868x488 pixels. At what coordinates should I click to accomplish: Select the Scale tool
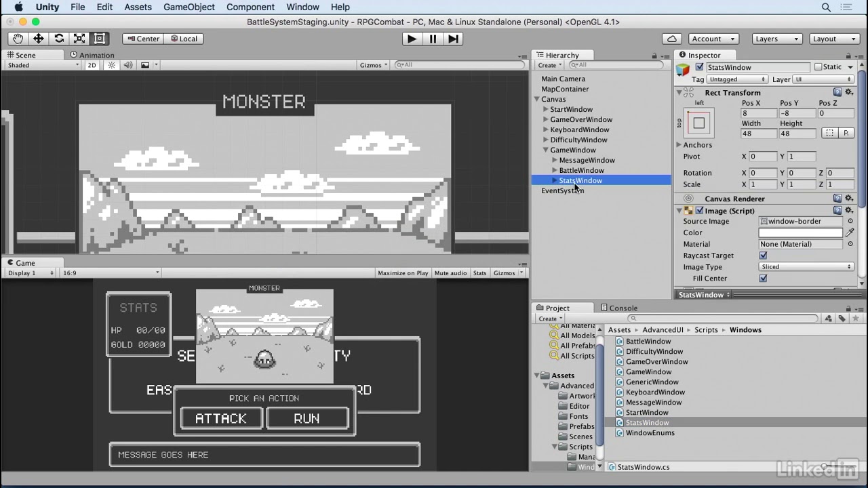pyautogui.click(x=79, y=39)
